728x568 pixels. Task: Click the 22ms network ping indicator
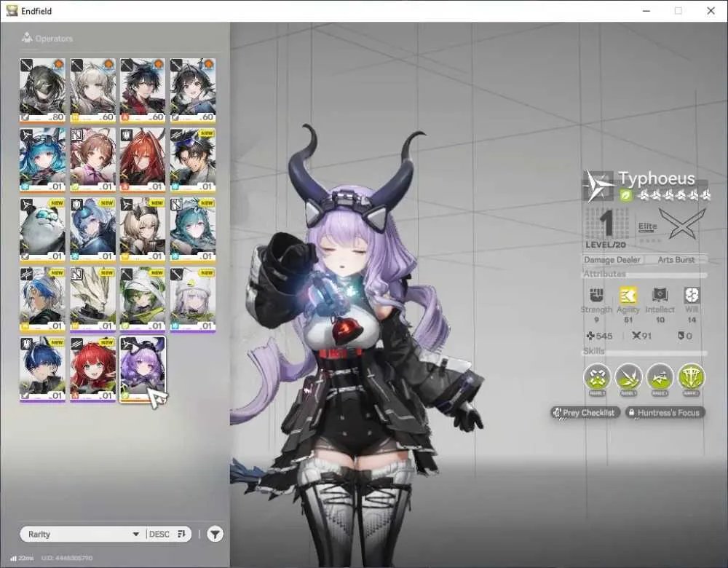coord(22,558)
